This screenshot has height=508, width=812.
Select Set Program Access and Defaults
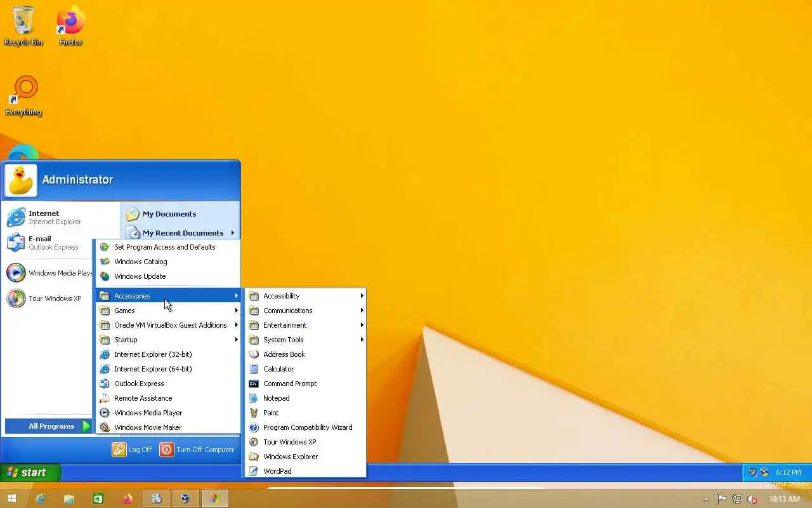pyautogui.click(x=168, y=247)
